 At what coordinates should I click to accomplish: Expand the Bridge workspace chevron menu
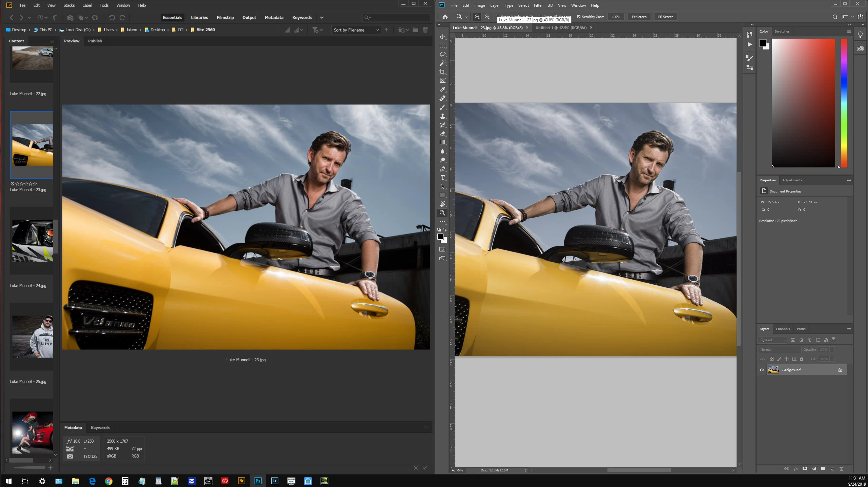322,18
